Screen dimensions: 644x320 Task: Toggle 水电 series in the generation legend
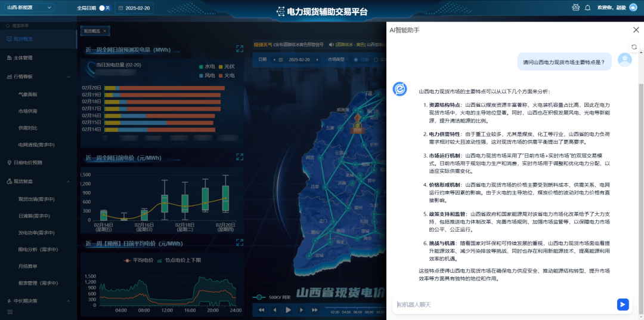point(206,66)
